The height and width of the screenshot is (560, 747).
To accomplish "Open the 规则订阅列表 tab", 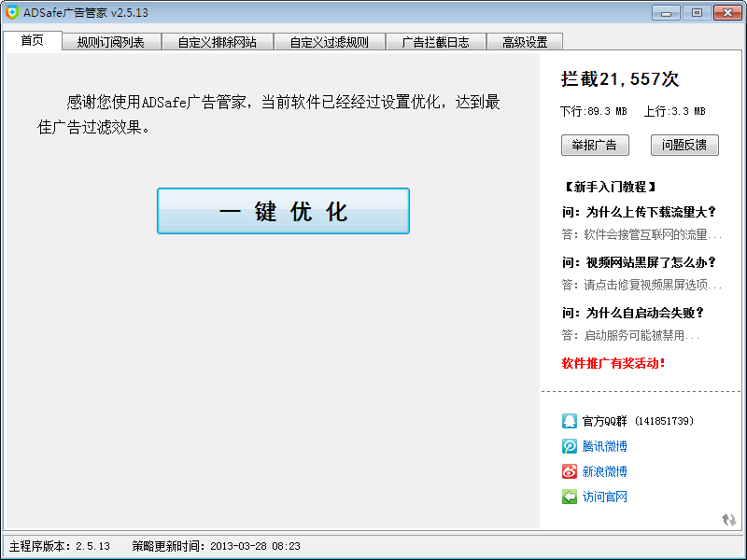I will pyautogui.click(x=111, y=42).
